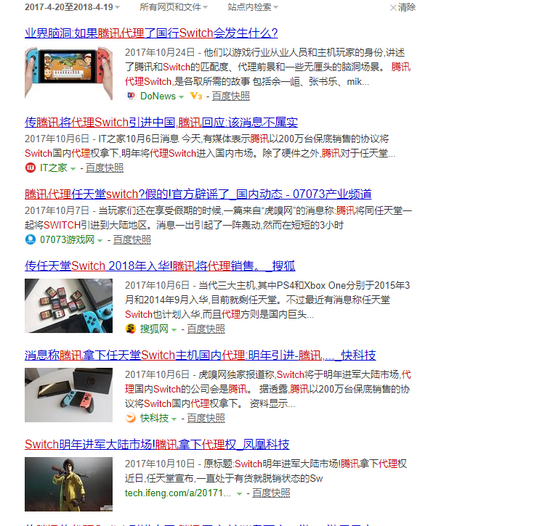This screenshot has height=526, width=550.
Task: Expand the 站点内检索 dropdown
Action: click(253, 7)
